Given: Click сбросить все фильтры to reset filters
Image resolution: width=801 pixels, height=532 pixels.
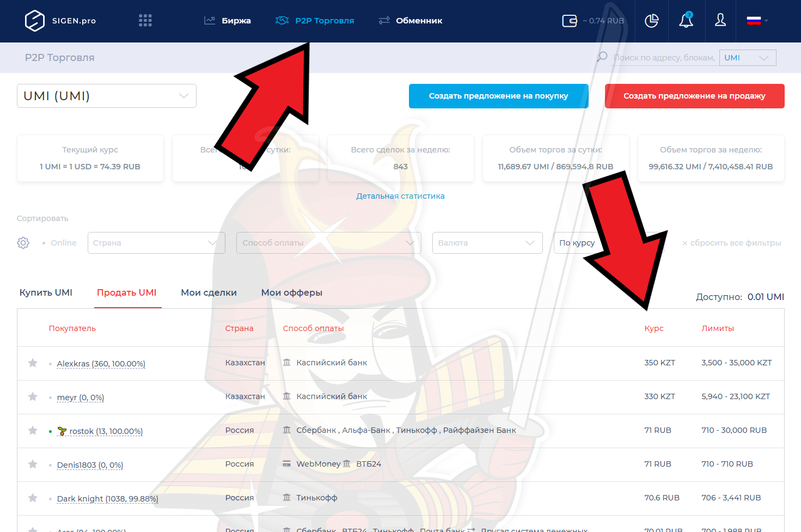Looking at the screenshot, I should (x=731, y=243).
